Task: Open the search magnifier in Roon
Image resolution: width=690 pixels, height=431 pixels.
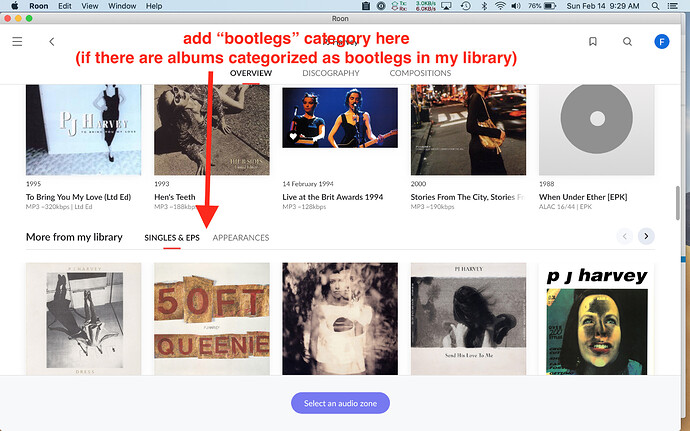Action: point(628,41)
